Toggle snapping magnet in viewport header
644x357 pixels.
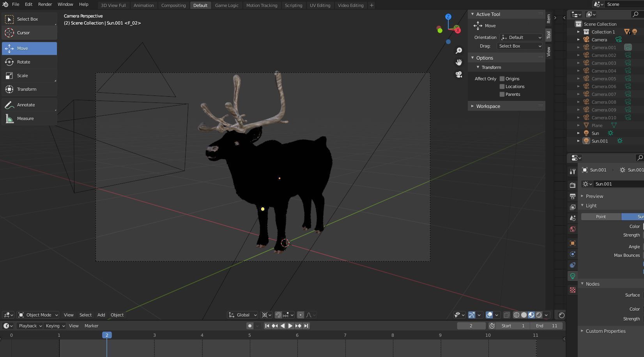point(278,315)
